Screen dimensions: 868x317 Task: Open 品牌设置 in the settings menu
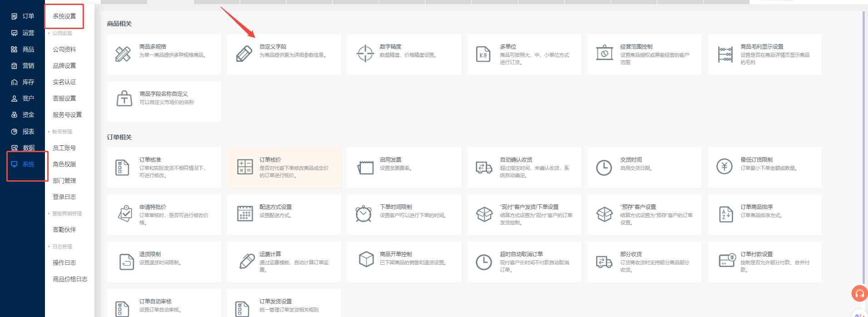click(x=64, y=65)
